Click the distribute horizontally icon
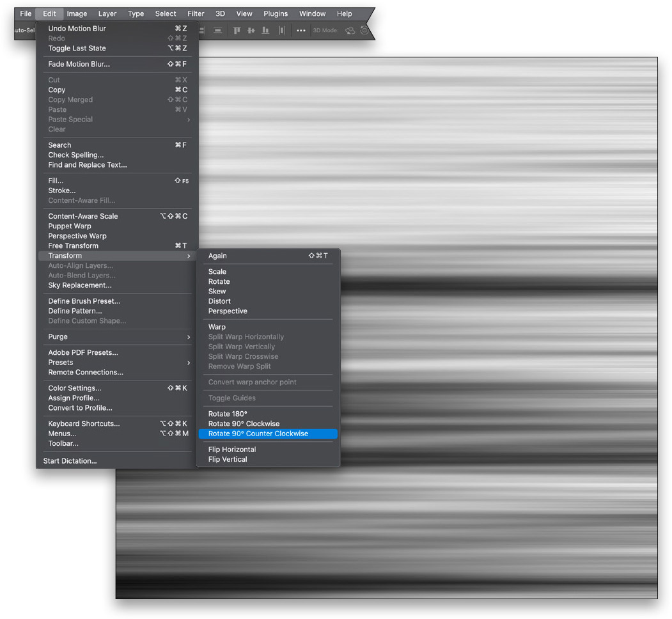The image size is (672, 619). [x=281, y=30]
